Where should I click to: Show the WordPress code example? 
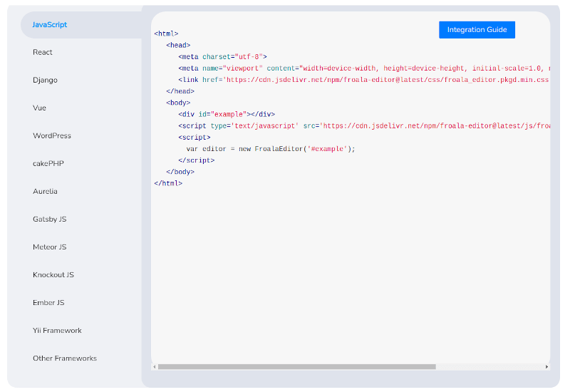pos(52,135)
